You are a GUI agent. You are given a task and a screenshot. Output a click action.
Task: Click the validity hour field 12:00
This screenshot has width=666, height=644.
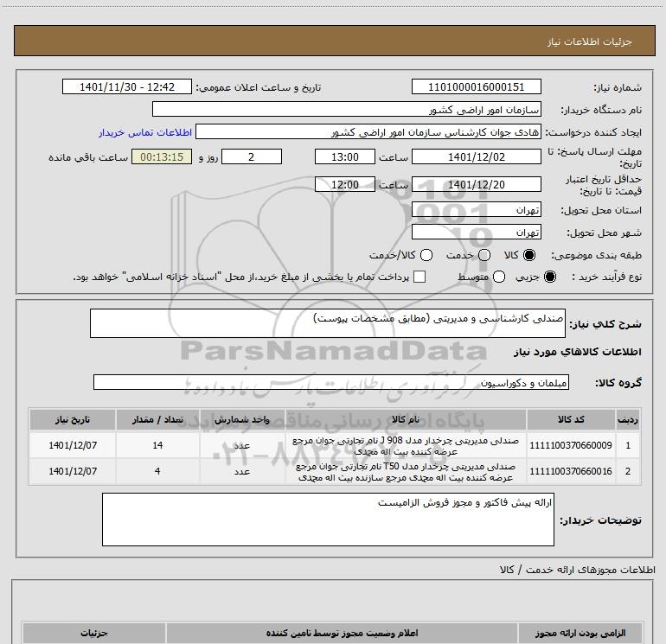pos(345,184)
